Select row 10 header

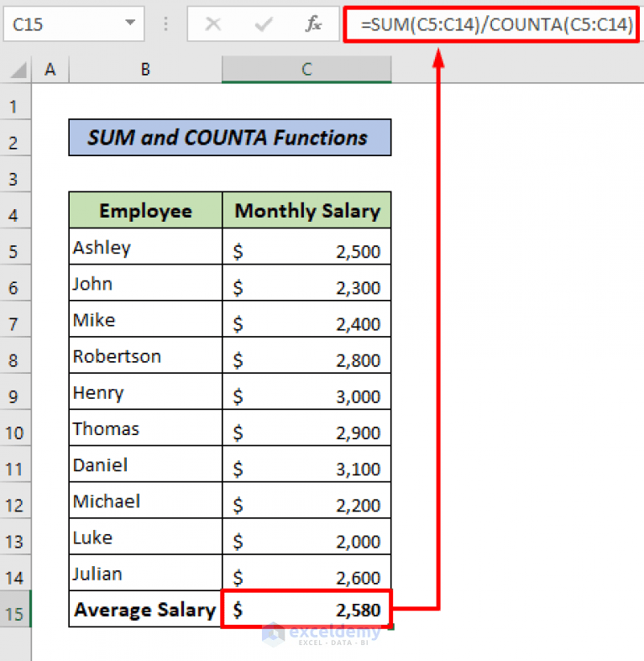[x=15, y=428]
